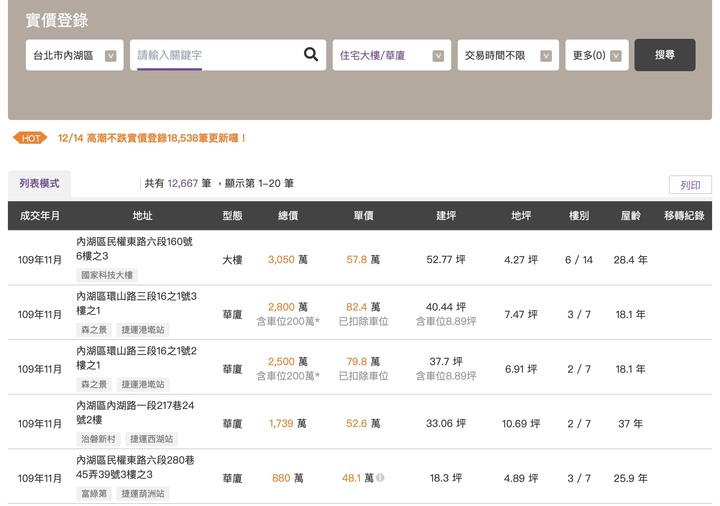The width and height of the screenshot is (720, 506).
Task: Click address 內湖區環山路三段16之1號3樓之1
Action: pos(136,304)
